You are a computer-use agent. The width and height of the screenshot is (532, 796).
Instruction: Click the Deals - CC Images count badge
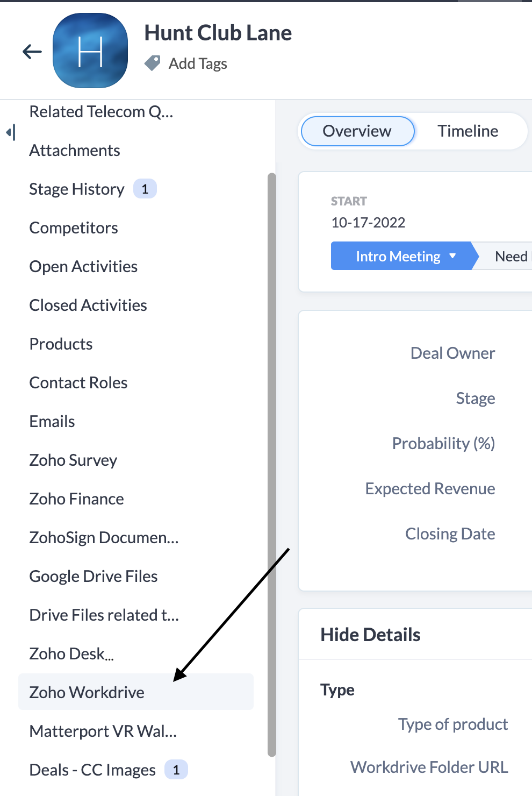coord(176,770)
